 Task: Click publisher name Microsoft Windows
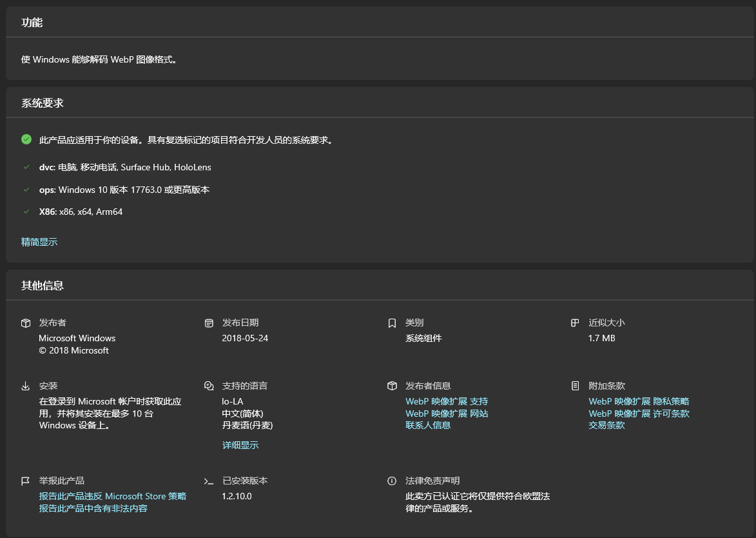point(77,338)
